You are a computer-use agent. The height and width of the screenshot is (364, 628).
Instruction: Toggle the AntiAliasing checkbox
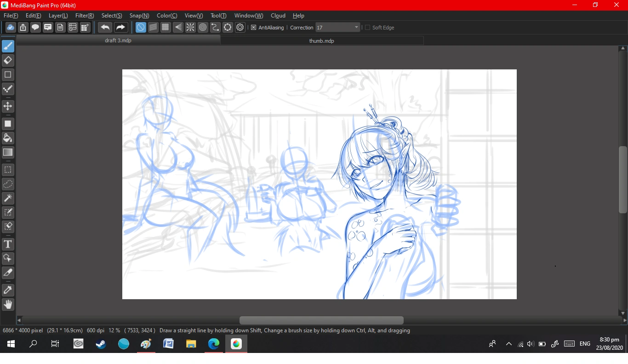click(253, 28)
